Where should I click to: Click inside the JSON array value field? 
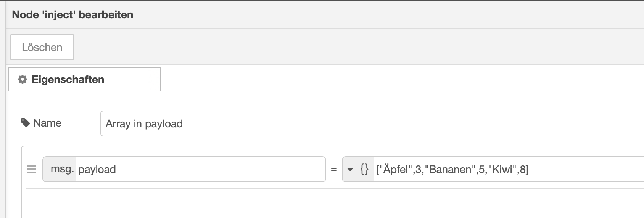[x=584, y=169]
